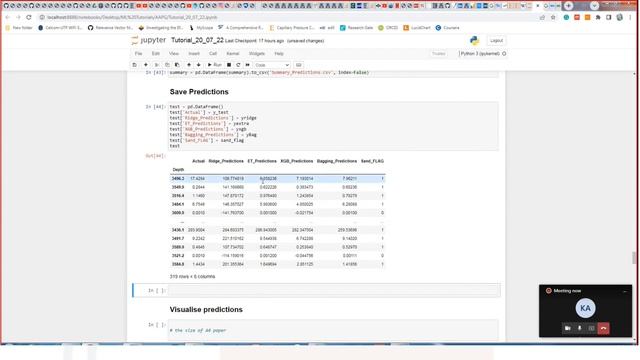Click the Save Predictions code cell
Screen dimensions: 640x360
333,126
